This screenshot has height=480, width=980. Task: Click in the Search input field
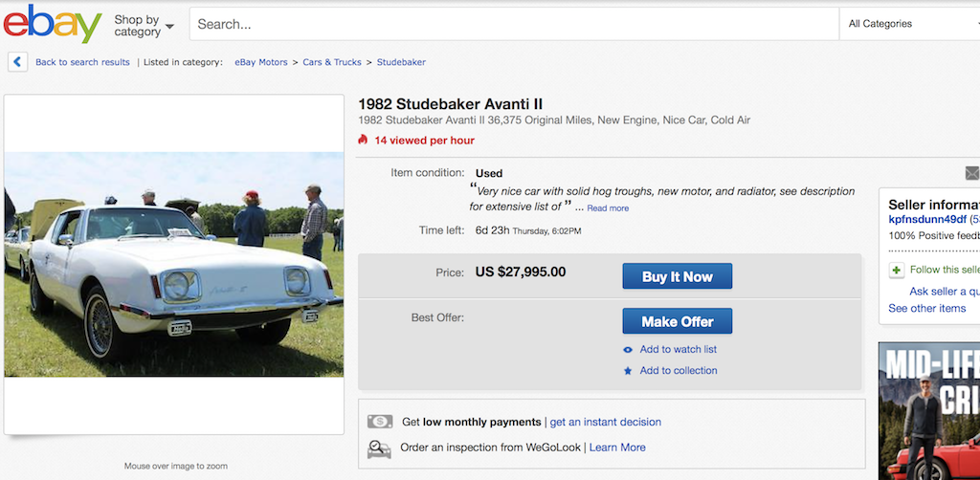pyautogui.click(x=513, y=25)
